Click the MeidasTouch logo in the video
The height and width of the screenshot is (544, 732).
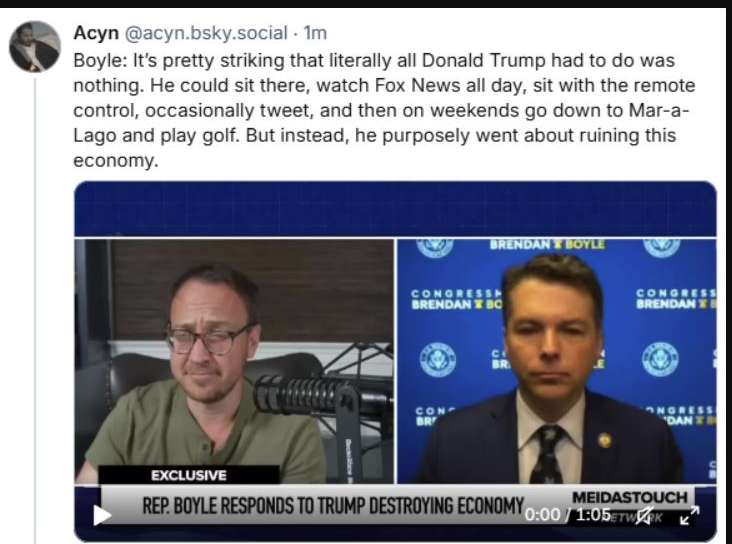point(629,497)
